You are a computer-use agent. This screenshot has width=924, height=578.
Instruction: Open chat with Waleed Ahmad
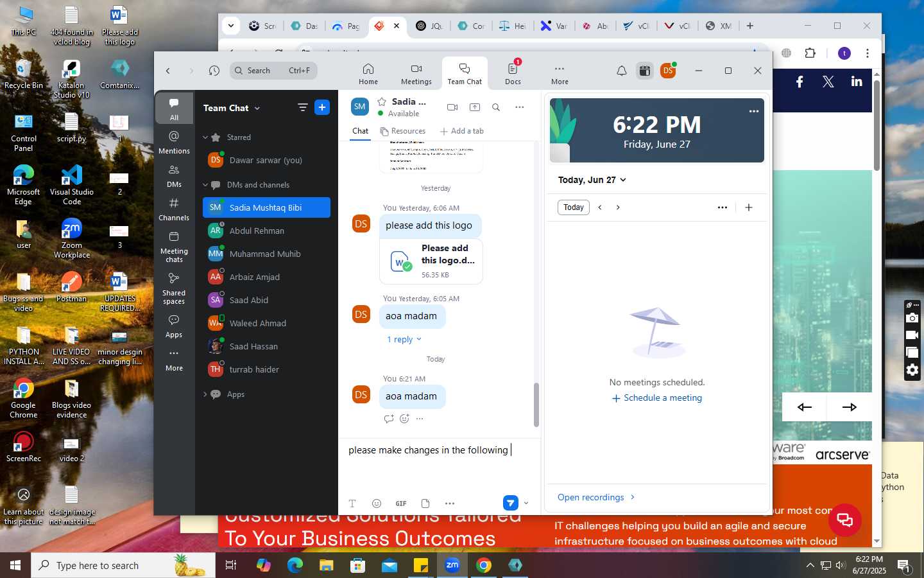[x=266, y=324]
